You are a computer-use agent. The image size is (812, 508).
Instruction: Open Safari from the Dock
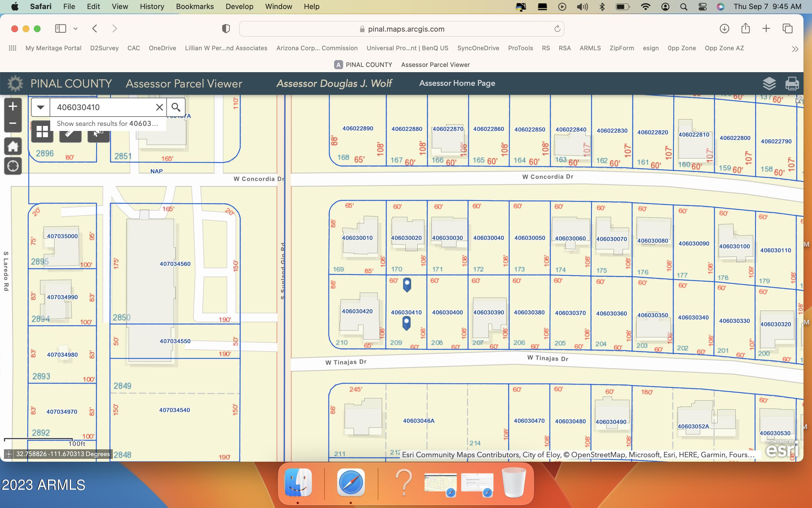(351, 483)
